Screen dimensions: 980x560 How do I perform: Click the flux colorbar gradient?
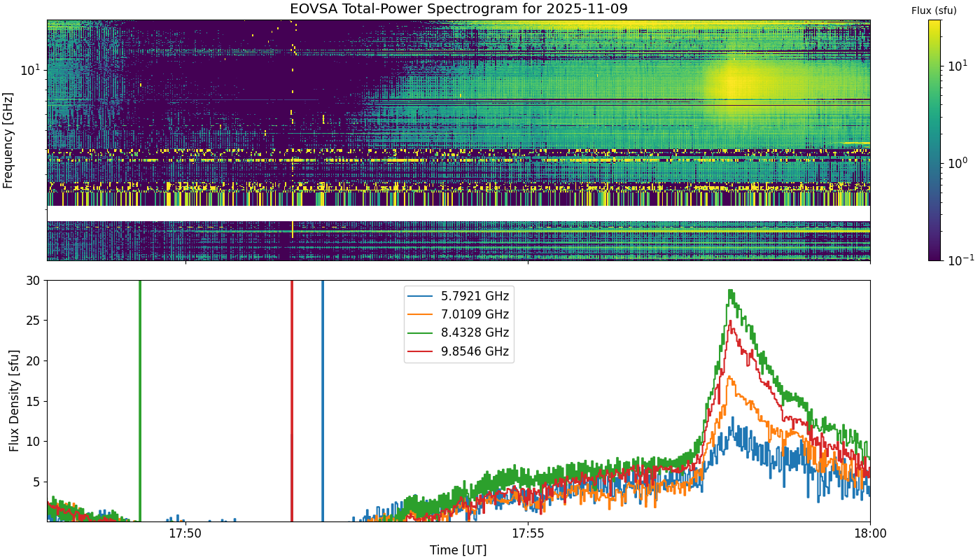(934, 140)
